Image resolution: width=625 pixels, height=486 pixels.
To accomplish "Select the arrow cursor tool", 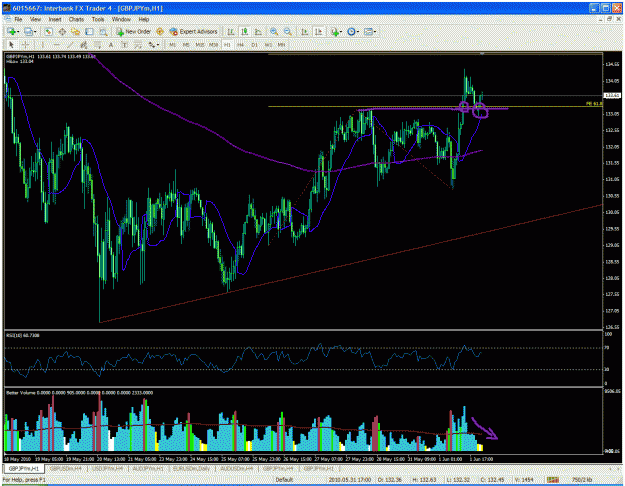I will tap(11, 45).
